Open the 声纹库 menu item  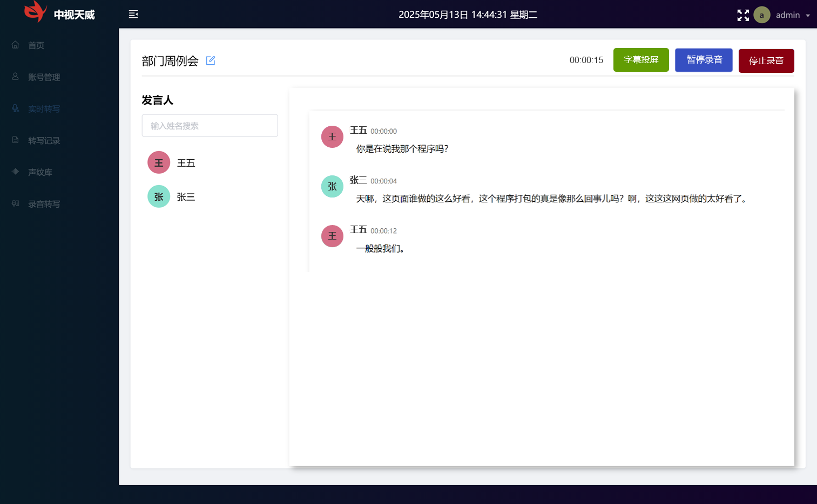pyautogui.click(x=59, y=173)
